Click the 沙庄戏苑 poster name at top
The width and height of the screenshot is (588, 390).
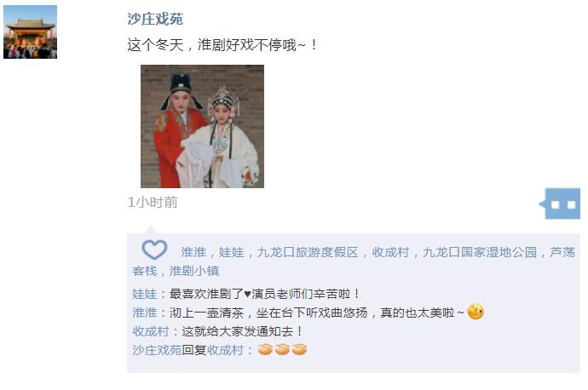[x=155, y=19]
